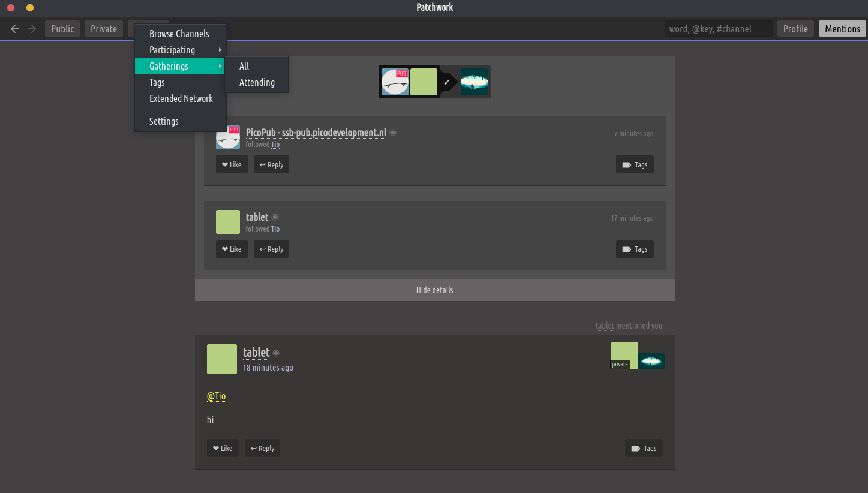This screenshot has width=868, height=493.
Task: Focus the word, @key, #channel search box
Action: pos(718,29)
